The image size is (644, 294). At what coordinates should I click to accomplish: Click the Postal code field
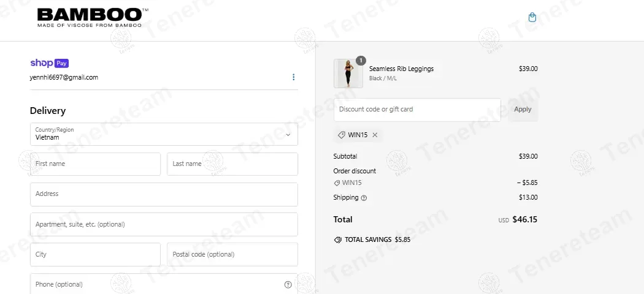(232, 255)
